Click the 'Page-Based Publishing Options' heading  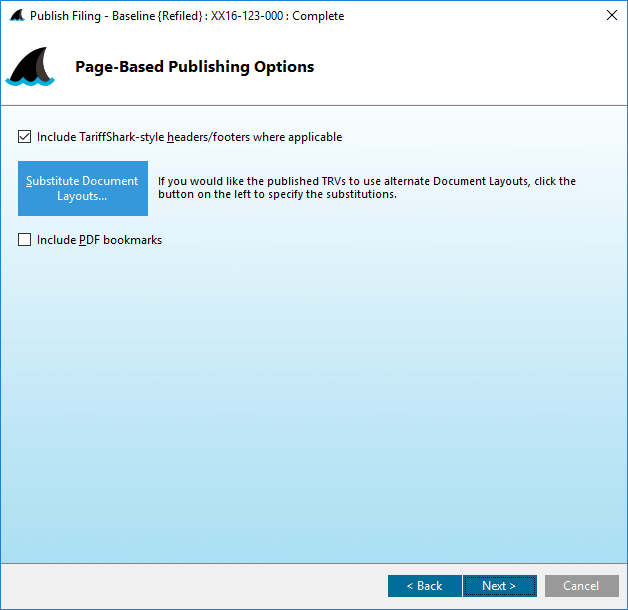[194, 67]
